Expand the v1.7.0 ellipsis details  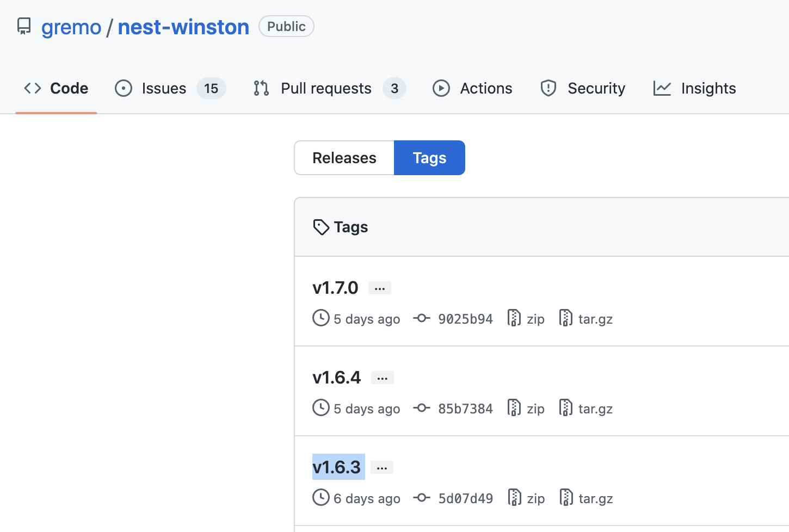point(380,288)
